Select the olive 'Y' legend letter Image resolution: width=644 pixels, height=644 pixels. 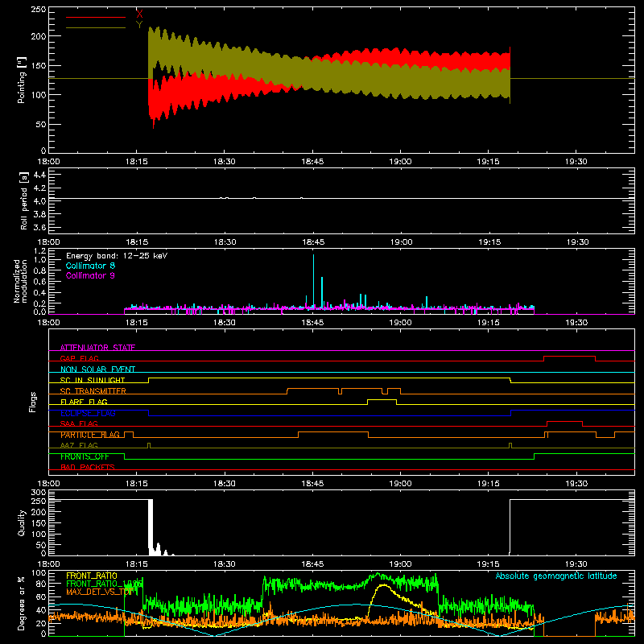[139, 25]
